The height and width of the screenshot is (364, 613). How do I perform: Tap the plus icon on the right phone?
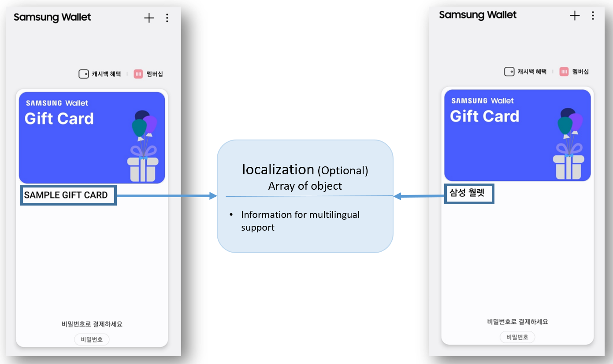pyautogui.click(x=575, y=16)
